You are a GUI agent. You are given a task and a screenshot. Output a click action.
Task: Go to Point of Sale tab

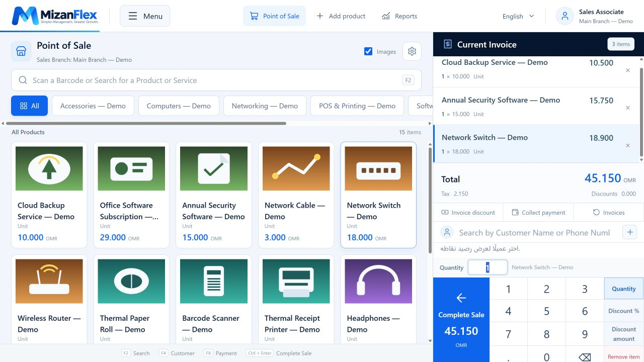274,16
